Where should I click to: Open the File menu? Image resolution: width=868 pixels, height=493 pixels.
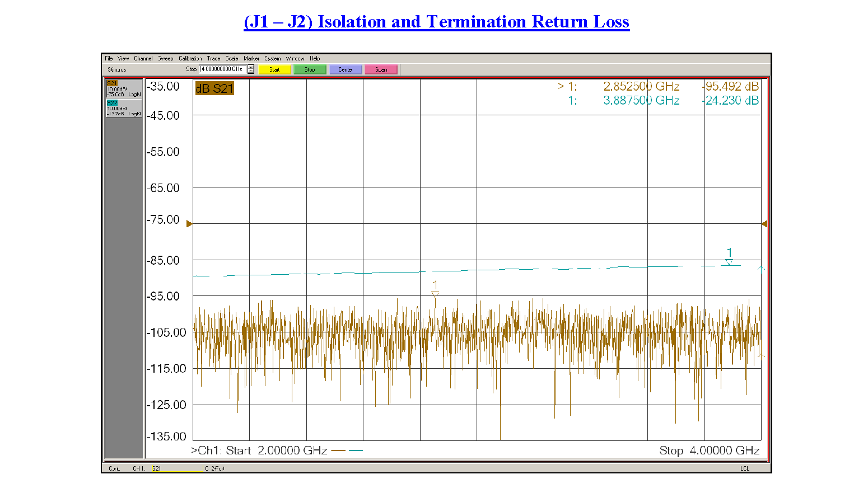point(109,58)
